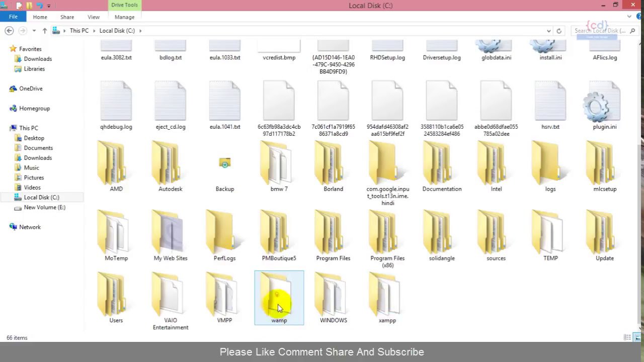Select New Volume (E:) drive

(44, 207)
